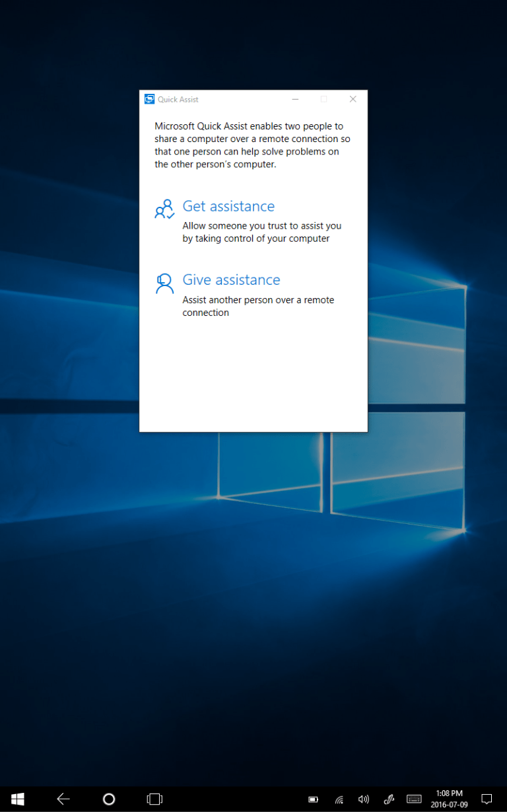The width and height of the screenshot is (507, 812).
Task: Click the Get assistance people icon
Action: (164, 209)
